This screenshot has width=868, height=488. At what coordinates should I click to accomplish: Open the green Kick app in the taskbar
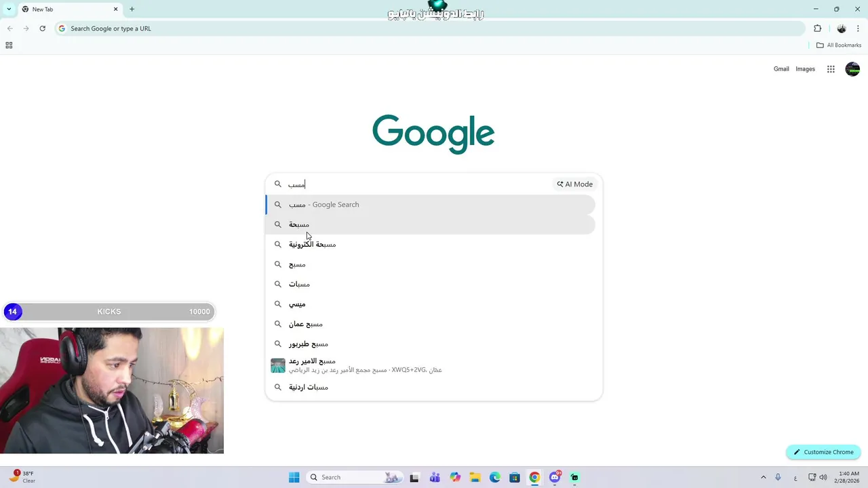(574, 477)
